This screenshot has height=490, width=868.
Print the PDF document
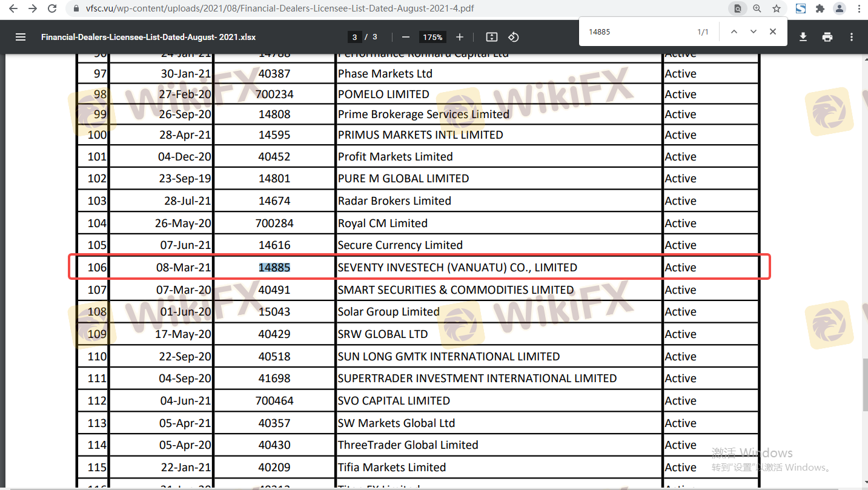[827, 37]
